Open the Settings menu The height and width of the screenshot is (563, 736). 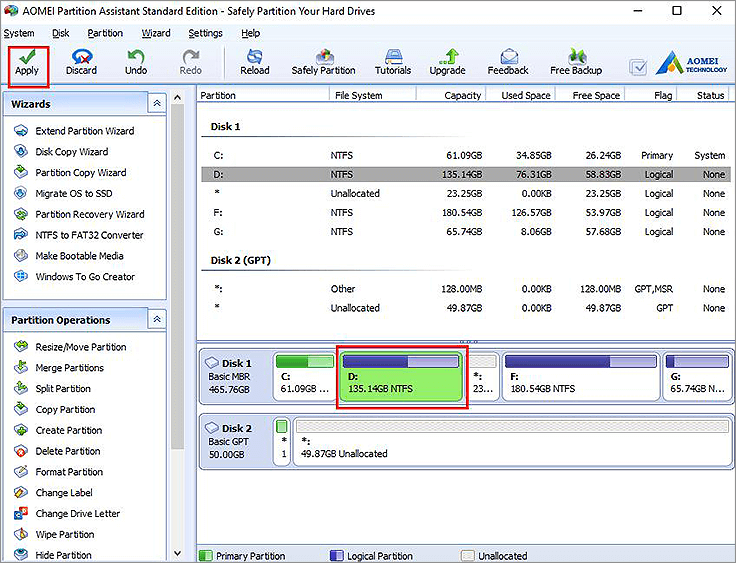point(205,33)
